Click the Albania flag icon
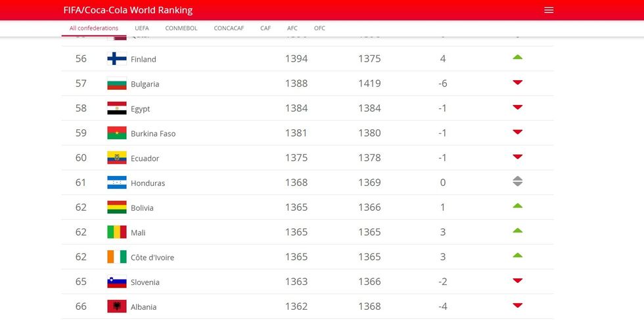Screen dimensions: 644x321 [116, 307]
